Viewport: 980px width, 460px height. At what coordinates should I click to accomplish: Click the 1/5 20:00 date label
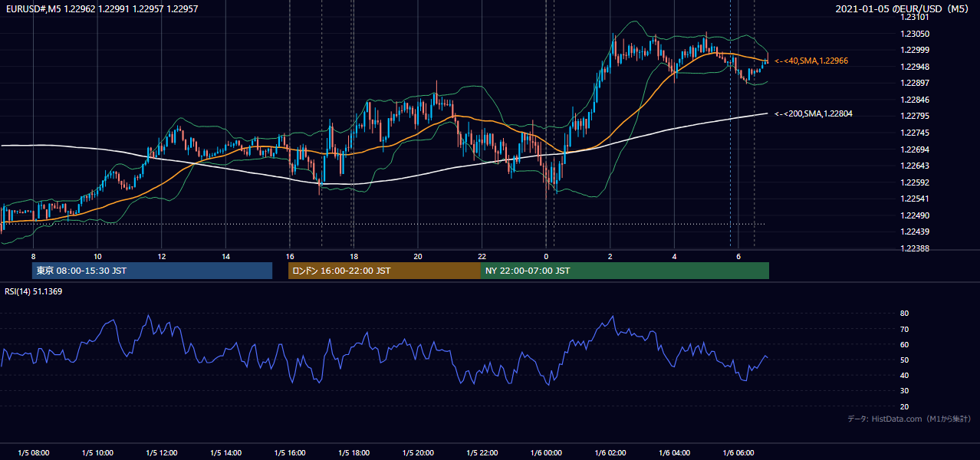click(417, 453)
